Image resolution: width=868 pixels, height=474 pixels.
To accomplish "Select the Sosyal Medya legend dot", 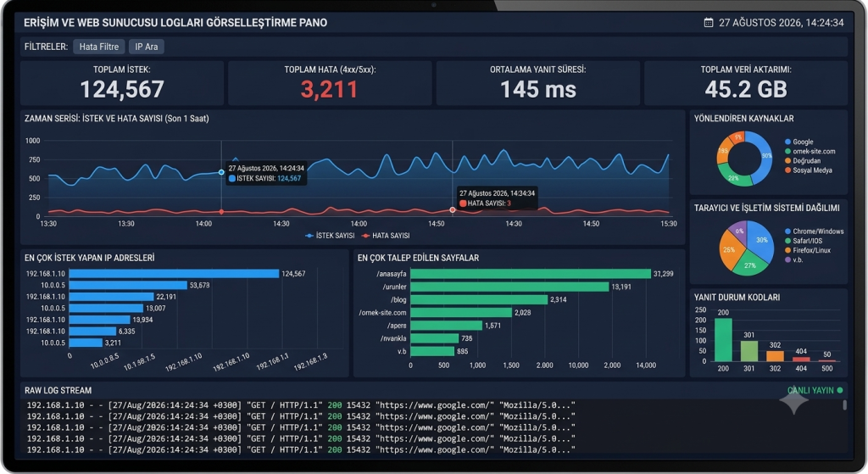I will [787, 170].
